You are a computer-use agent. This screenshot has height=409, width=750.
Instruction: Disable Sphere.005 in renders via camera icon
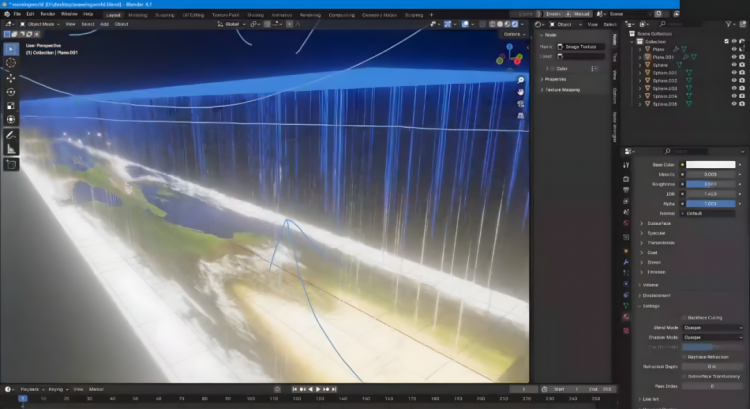coord(742,104)
